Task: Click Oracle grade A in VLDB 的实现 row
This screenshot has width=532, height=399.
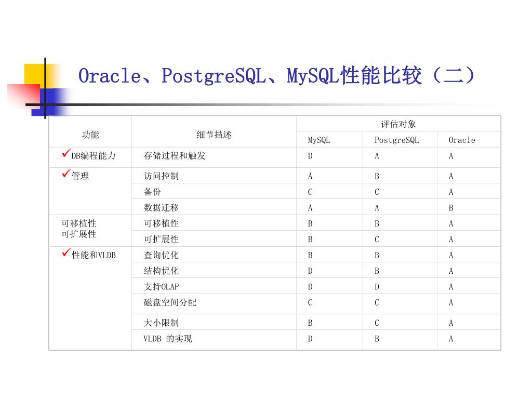Action: 451,339
